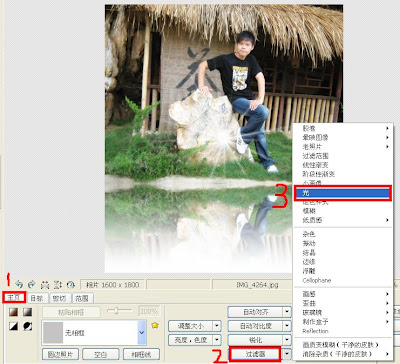Select 光 in the filter menu
This screenshot has width=400, height=364.
click(342, 193)
